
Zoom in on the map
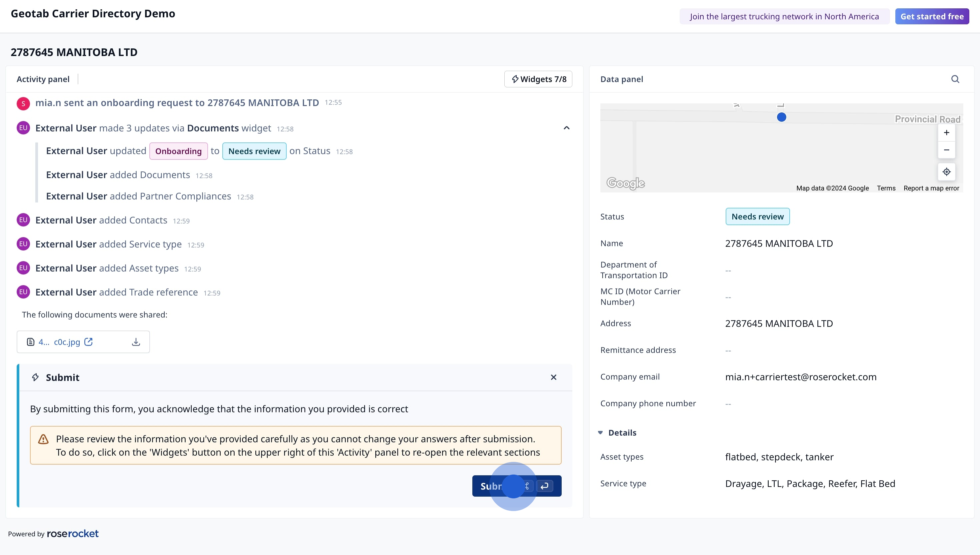point(946,133)
